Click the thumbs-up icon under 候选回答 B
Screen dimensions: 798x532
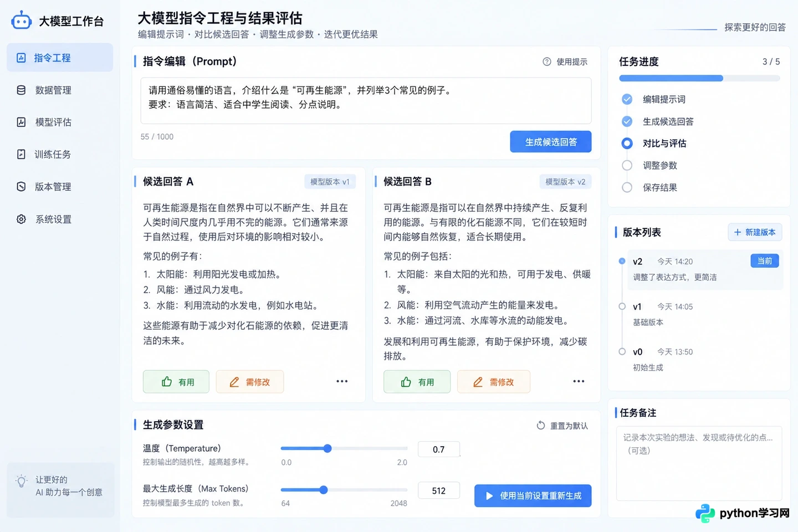(406, 382)
